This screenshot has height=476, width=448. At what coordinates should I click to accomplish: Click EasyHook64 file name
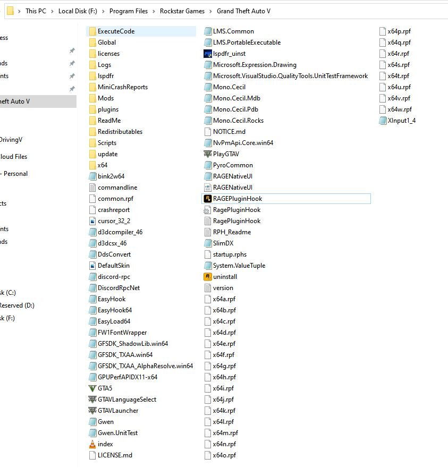coord(115,310)
